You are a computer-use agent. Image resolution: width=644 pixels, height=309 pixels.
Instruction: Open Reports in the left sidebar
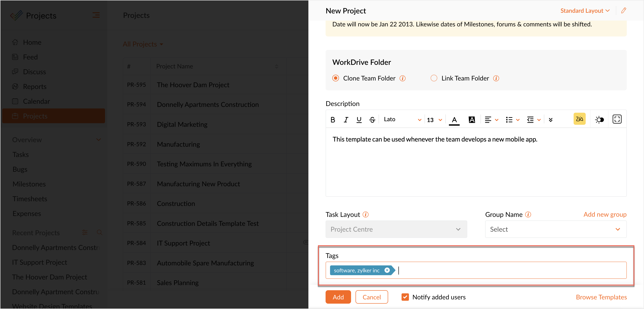pyautogui.click(x=34, y=87)
